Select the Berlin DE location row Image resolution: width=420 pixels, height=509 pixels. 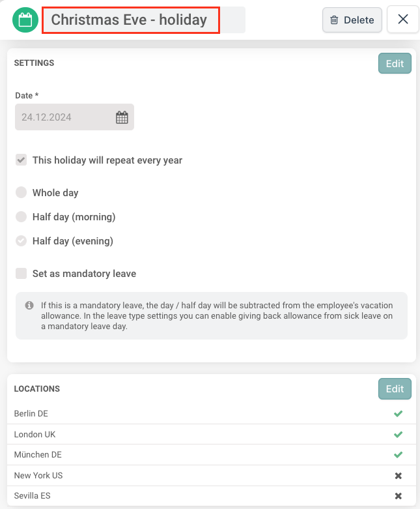coord(195,414)
